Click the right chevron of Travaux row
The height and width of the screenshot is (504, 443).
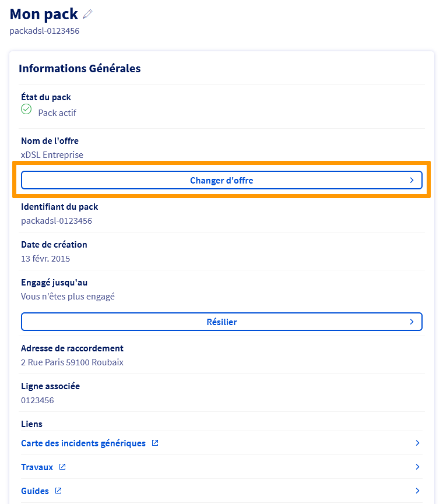click(417, 467)
